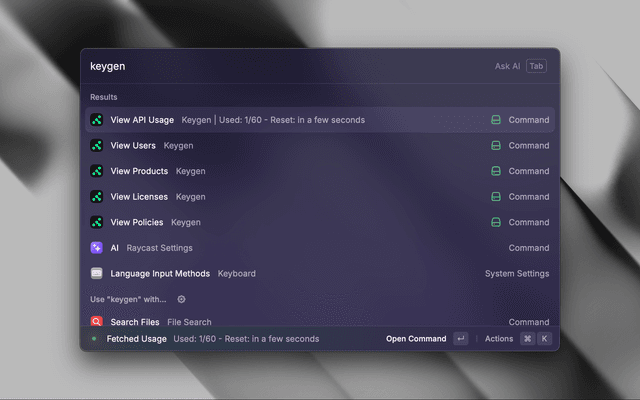The width and height of the screenshot is (640, 400).
Task: Click the return key icon in footer
Action: (460, 339)
